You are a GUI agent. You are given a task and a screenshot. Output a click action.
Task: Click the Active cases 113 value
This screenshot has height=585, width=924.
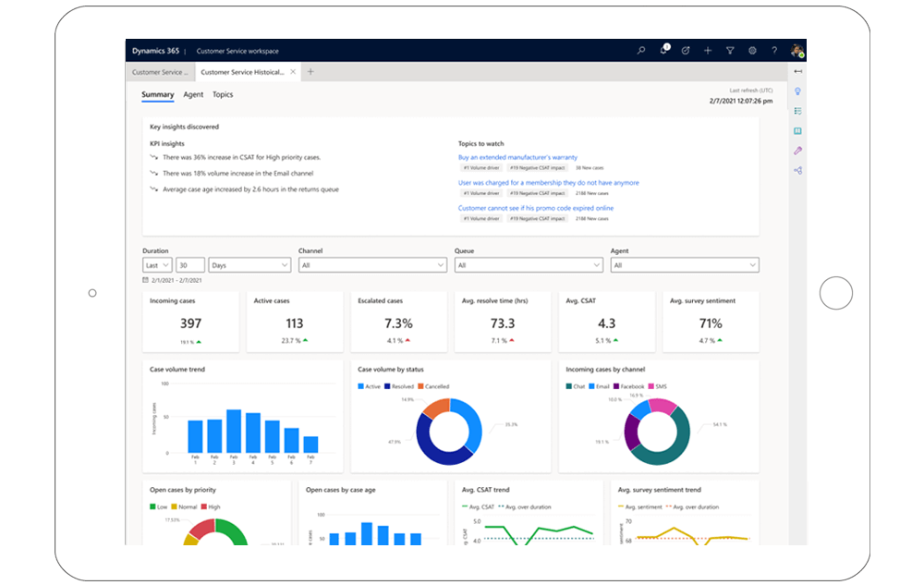click(x=295, y=323)
